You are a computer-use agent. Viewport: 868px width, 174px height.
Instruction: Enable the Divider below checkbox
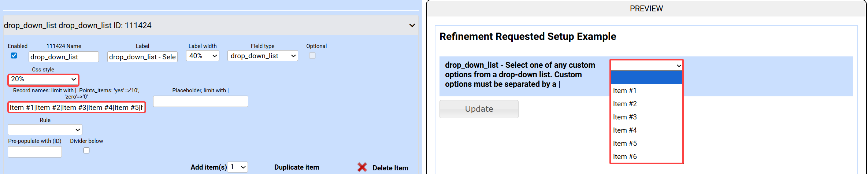click(x=86, y=151)
